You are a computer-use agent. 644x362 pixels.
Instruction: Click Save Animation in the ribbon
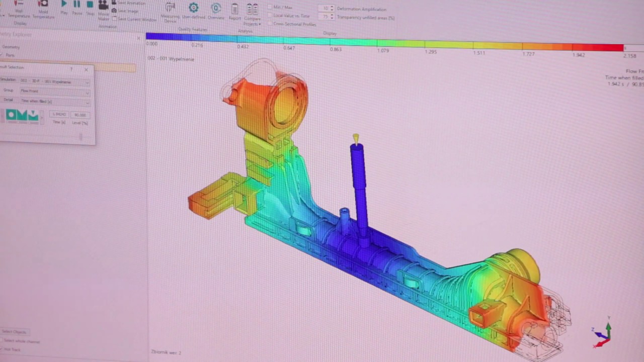128,3
